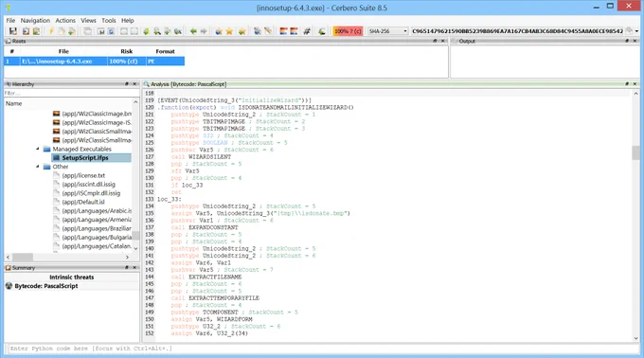
Task: Click the Risk column header
Action: [127, 51]
